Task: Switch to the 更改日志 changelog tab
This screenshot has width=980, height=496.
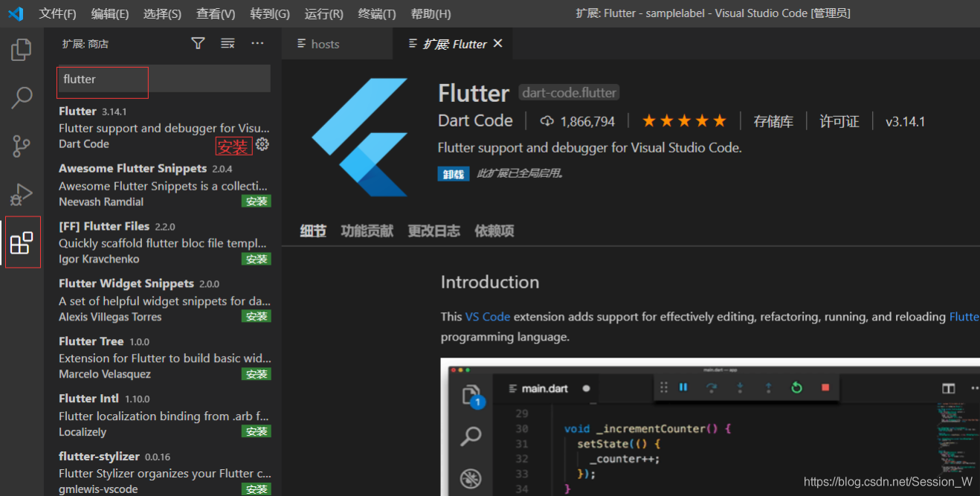Action: coord(433,231)
